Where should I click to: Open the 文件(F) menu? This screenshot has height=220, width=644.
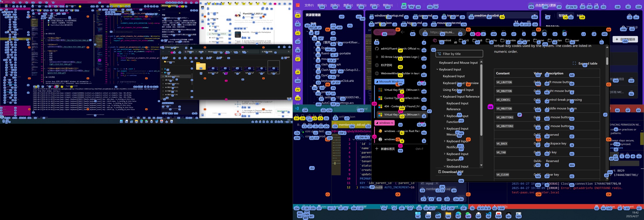coord(309,5)
